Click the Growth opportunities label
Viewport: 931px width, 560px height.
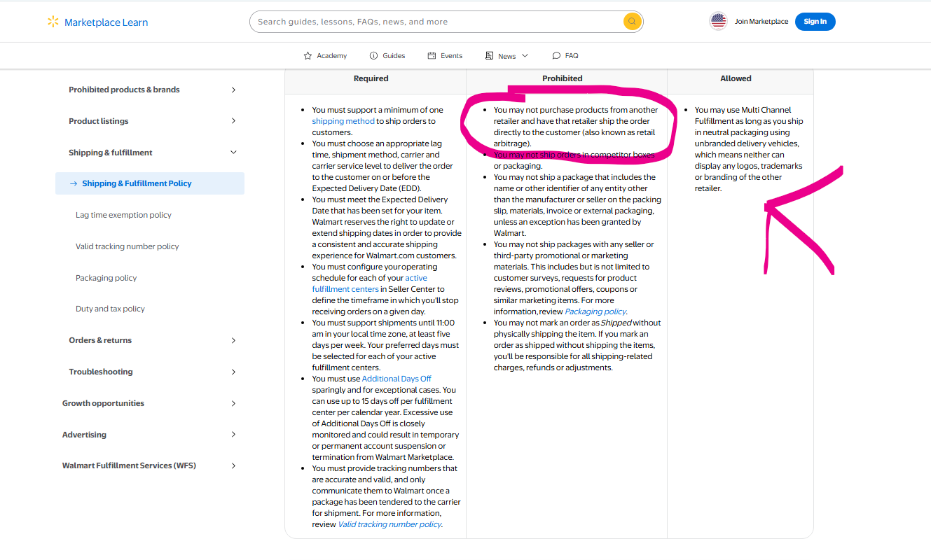click(x=103, y=403)
